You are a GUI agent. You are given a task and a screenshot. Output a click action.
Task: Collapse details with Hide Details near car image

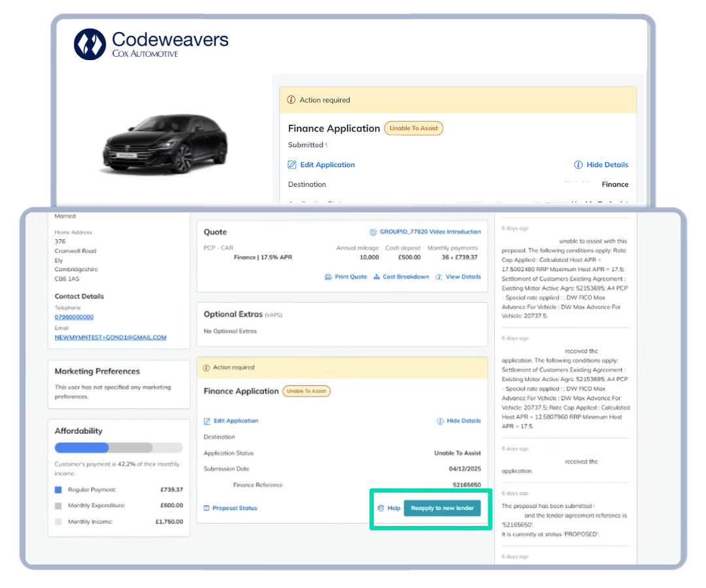601,165
